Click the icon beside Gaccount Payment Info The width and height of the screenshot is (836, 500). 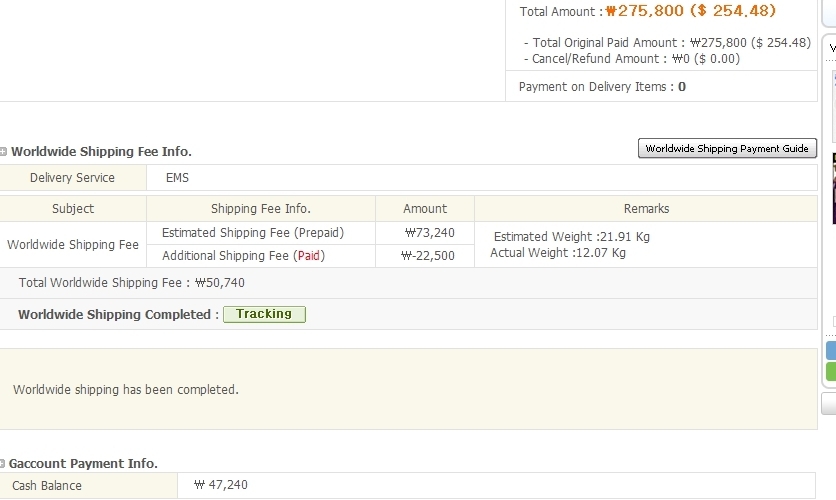point(4,464)
